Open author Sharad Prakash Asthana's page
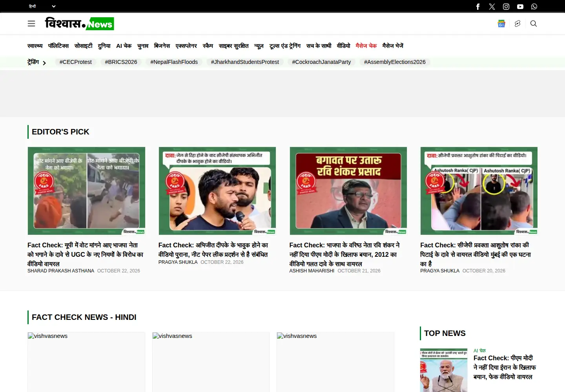 click(x=61, y=271)
